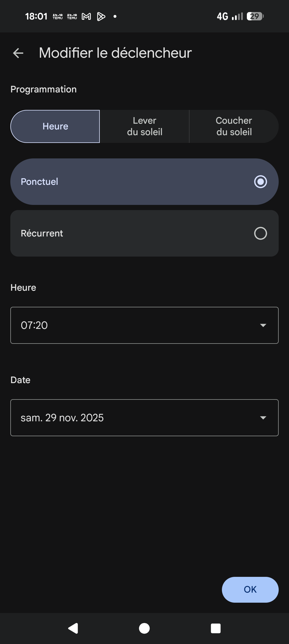The width and height of the screenshot is (289, 644).
Task: Switch to Coucher du soleil tab
Action: [x=234, y=126]
